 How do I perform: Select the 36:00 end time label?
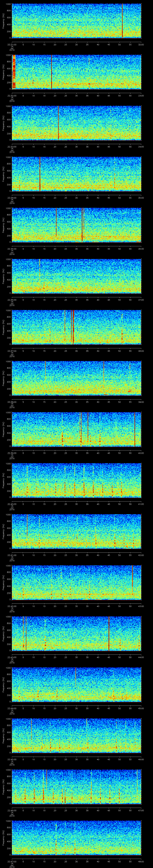pyautogui.click(x=141, y=249)
